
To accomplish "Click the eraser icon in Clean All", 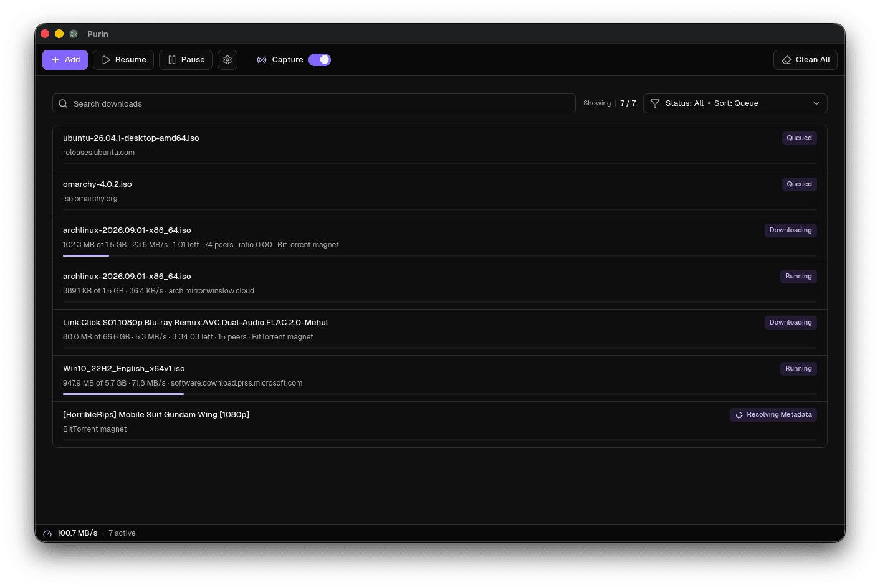I will coord(787,60).
